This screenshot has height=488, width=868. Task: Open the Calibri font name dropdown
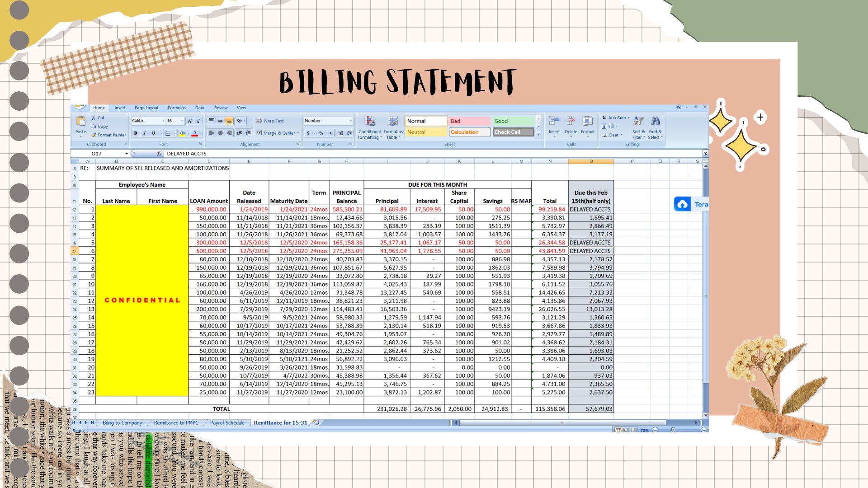(163, 121)
